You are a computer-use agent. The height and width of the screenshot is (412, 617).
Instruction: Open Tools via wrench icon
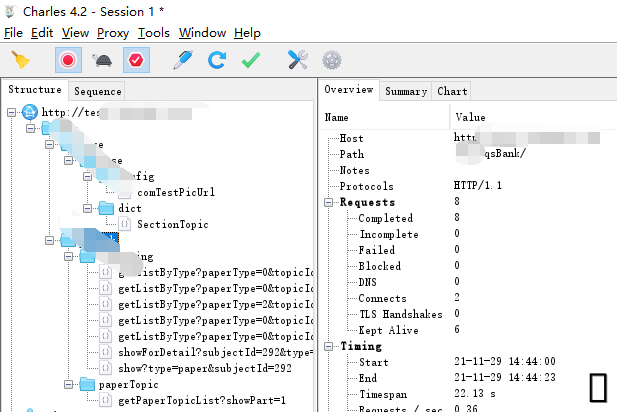click(x=297, y=60)
